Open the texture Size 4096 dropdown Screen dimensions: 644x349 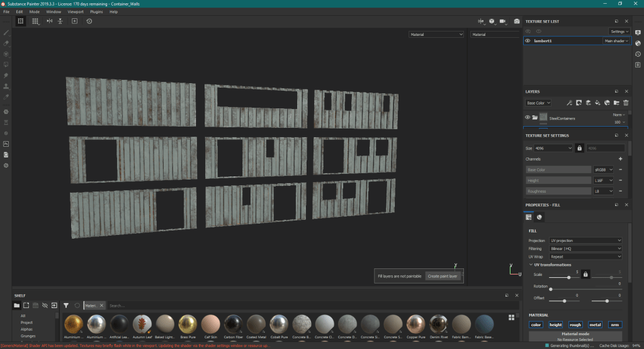point(553,148)
